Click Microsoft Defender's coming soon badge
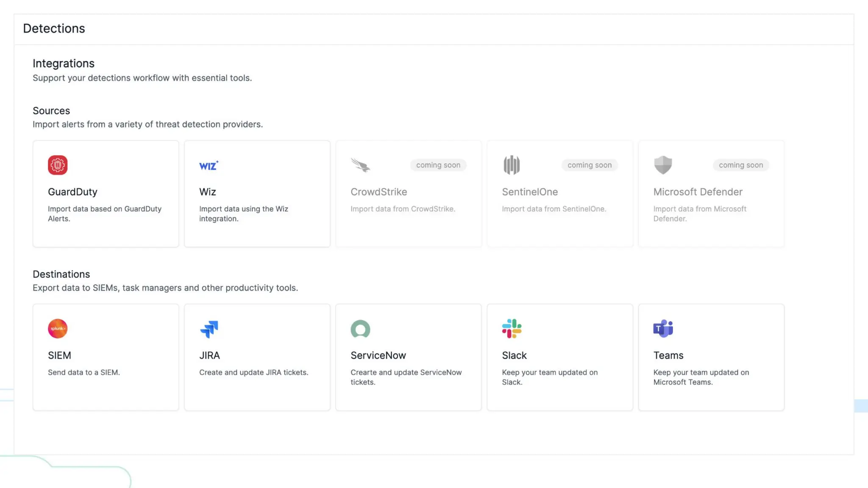 click(x=740, y=165)
